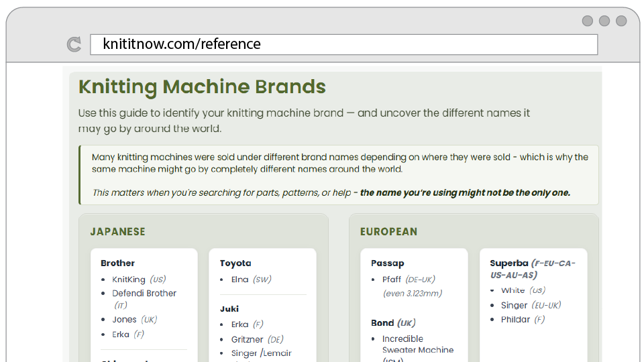Click the Superba brand card title

(x=532, y=269)
